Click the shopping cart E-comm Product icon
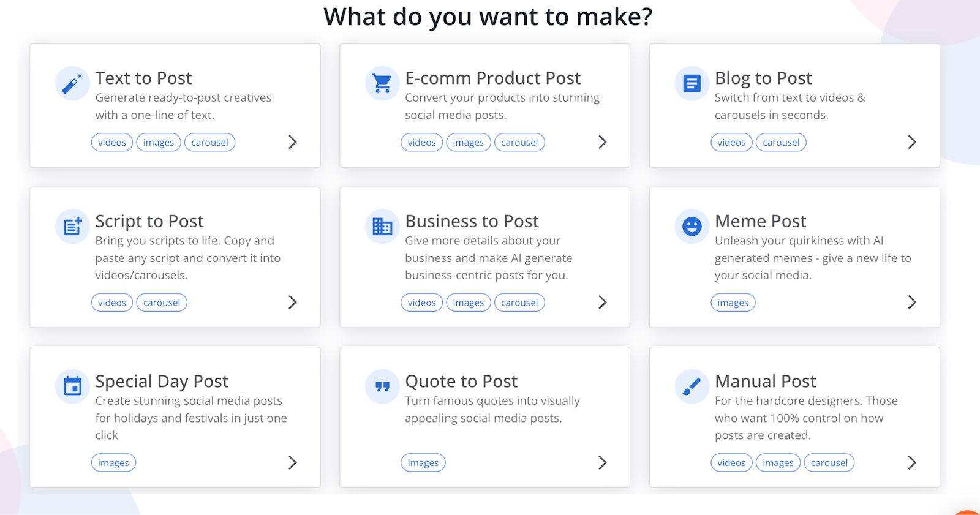 point(382,83)
